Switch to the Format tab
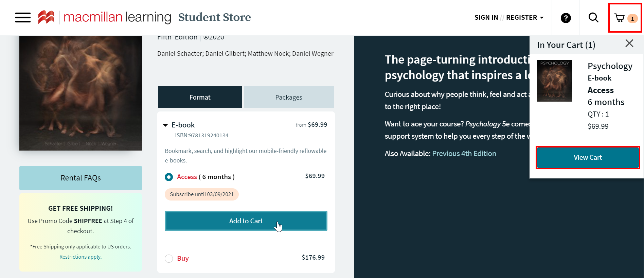644x278 pixels. tap(200, 97)
